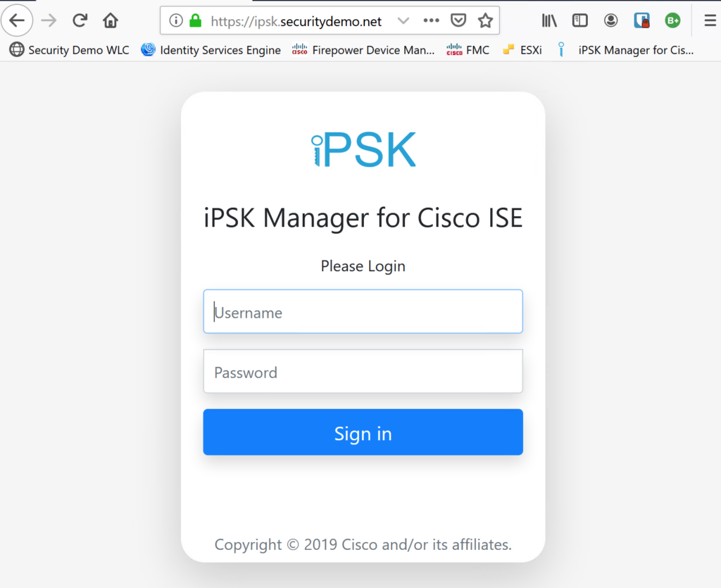Bookmark this page with the star
Viewport: 721px width, 588px height.
coord(485,20)
